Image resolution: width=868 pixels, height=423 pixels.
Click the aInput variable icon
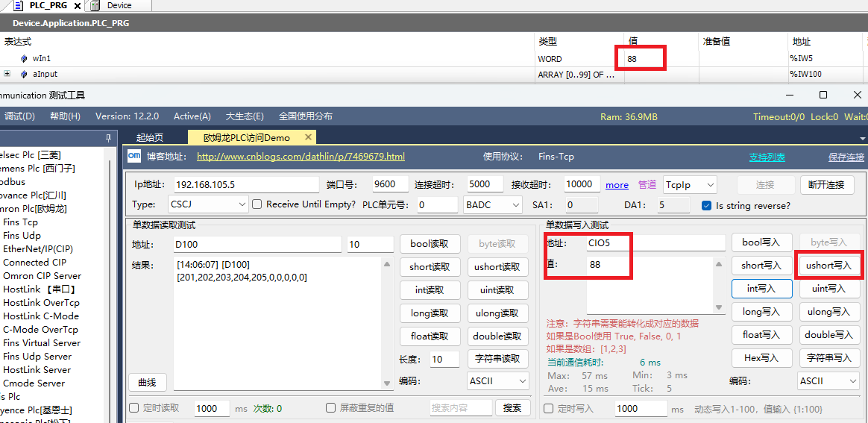tap(24, 74)
